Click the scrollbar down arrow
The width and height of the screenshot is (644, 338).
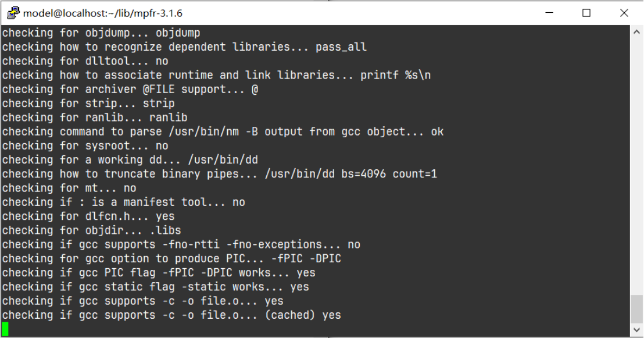click(636, 330)
